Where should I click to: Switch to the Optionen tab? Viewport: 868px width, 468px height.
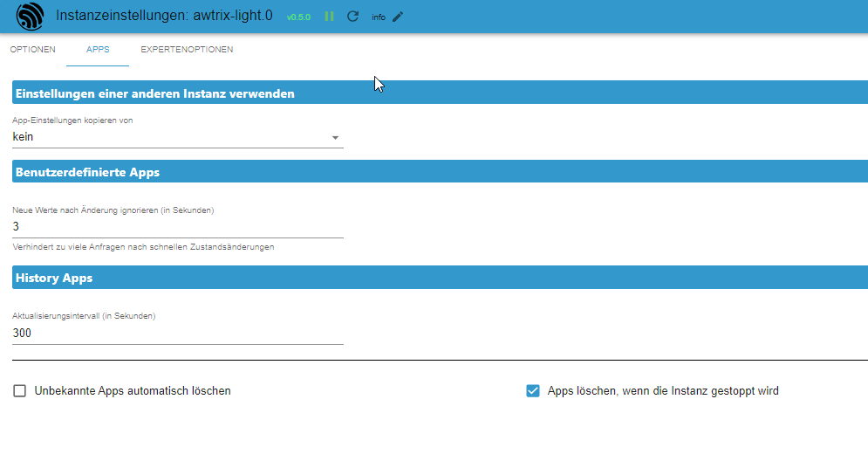point(32,49)
